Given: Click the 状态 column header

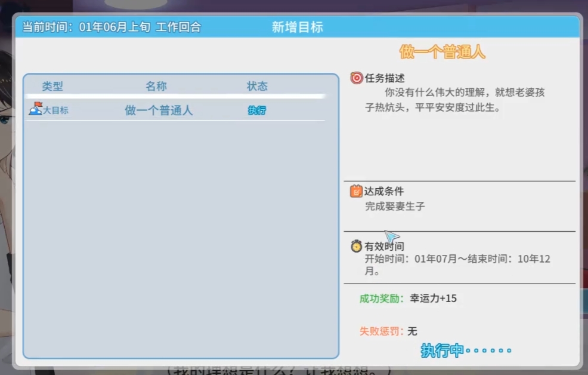Looking at the screenshot, I should (x=257, y=86).
